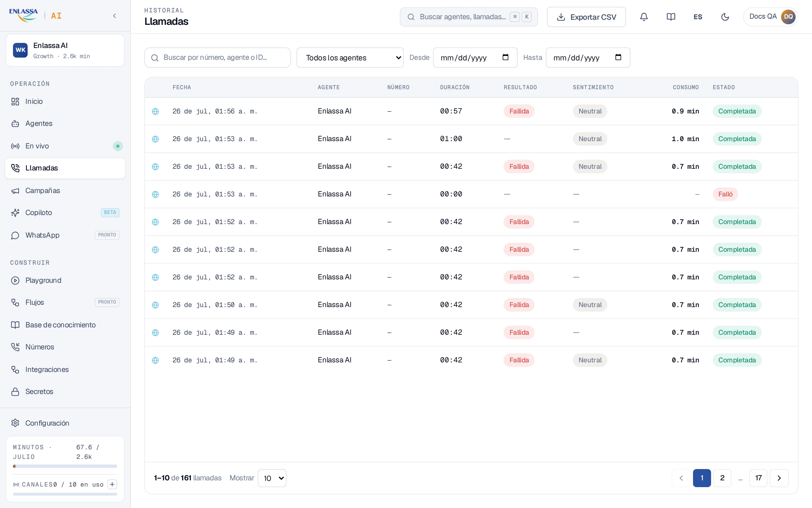The width and height of the screenshot is (812, 508).
Task: Focus the Buscar por número search field
Action: pos(217,58)
